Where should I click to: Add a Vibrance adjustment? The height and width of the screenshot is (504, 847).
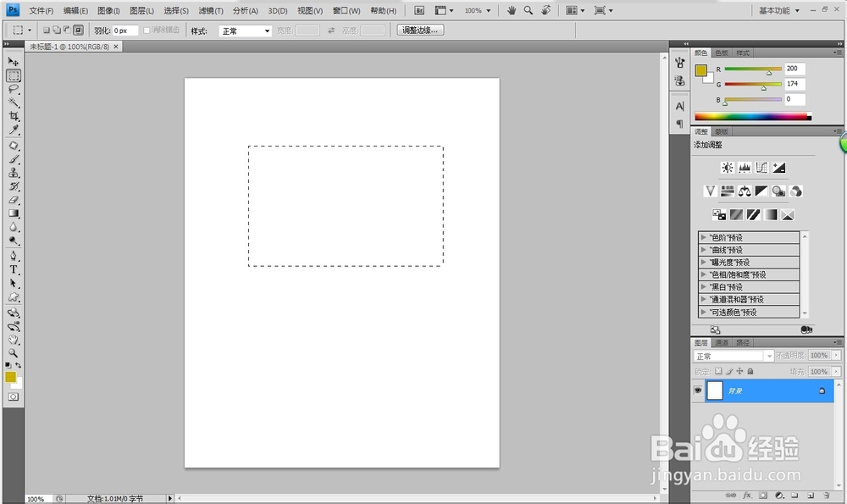click(711, 191)
